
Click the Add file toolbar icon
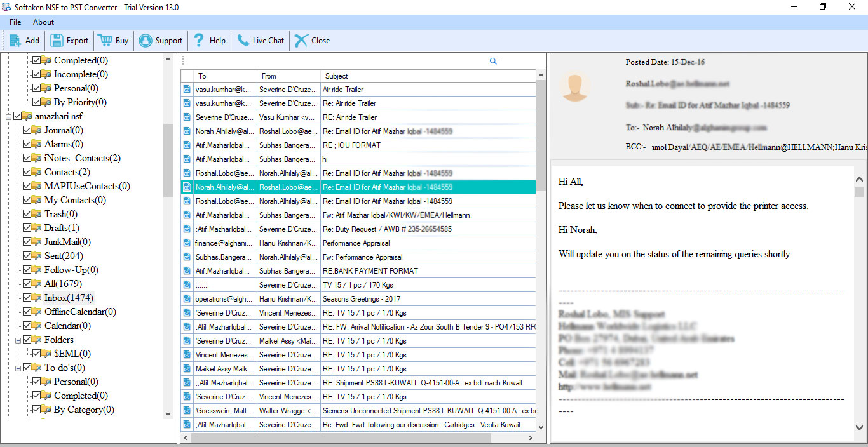pyautogui.click(x=15, y=41)
